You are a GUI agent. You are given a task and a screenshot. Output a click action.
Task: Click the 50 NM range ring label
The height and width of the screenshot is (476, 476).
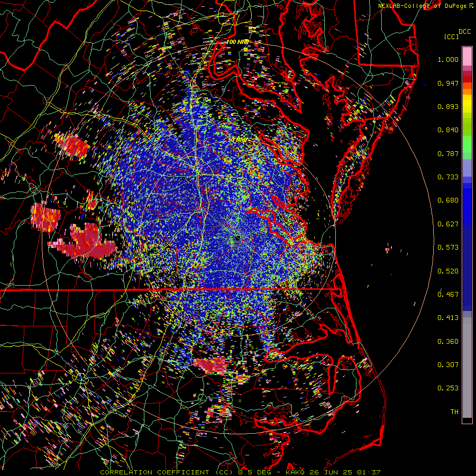click(x=237, y=140)
